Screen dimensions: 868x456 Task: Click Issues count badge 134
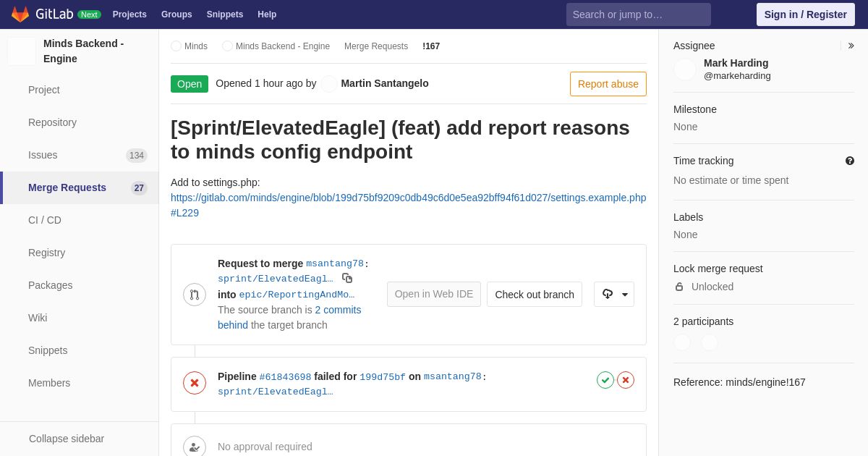(x=137, y=156)
